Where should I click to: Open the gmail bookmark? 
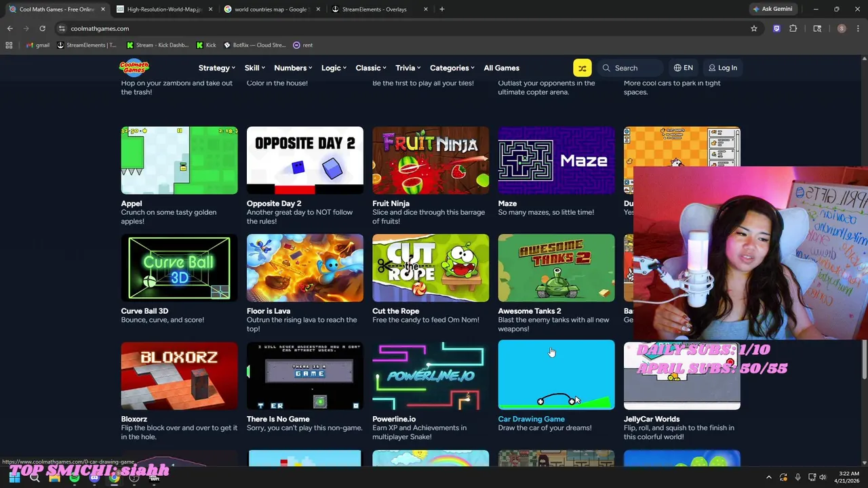pos(38,45)
